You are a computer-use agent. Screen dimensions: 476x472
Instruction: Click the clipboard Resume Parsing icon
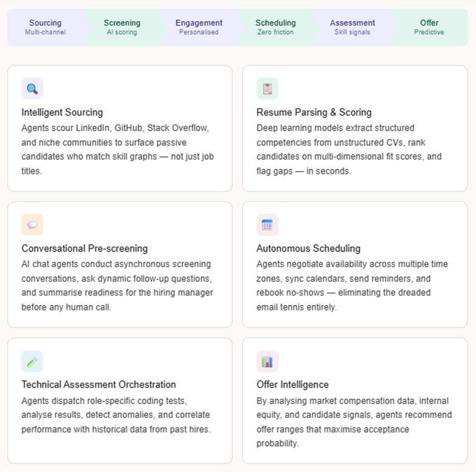tap(267, 89)
